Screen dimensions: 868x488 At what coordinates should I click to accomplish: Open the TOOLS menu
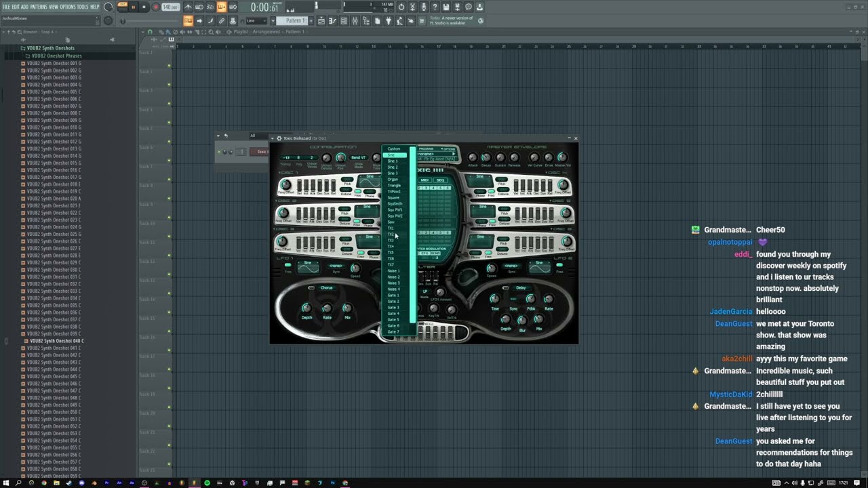83,7
